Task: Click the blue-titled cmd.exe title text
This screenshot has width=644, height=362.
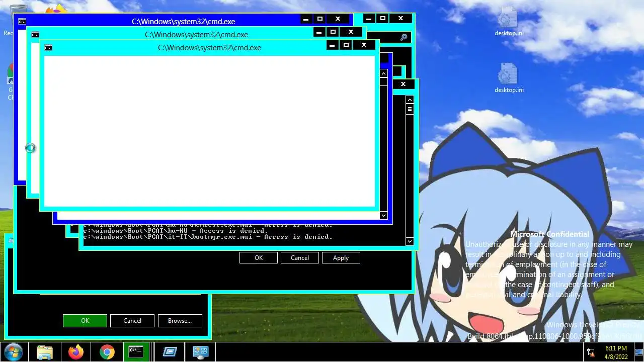Action: pyautogui.click(x=183, y=22)
